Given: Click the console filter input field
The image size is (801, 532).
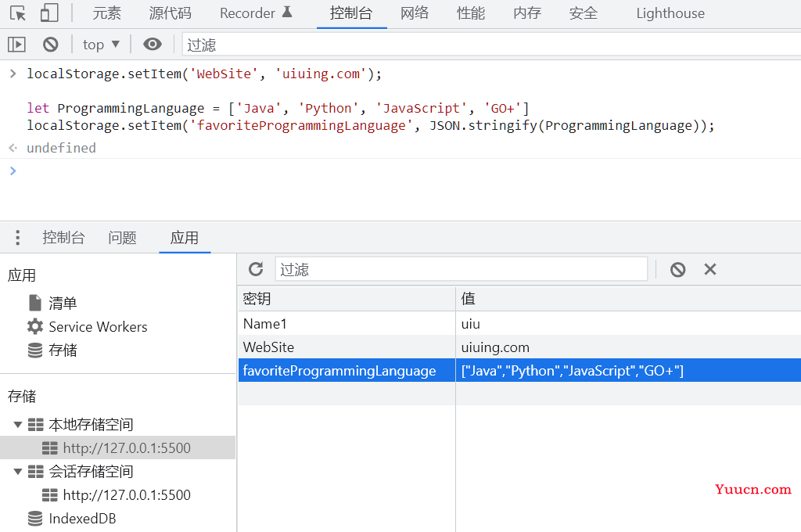Looking at the screenshot, I should pos(491,45).
